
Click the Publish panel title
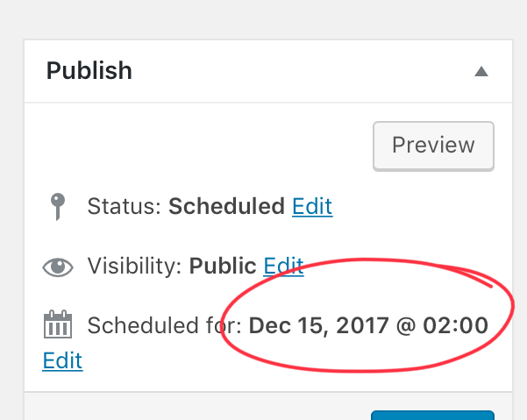click(89, 71)
